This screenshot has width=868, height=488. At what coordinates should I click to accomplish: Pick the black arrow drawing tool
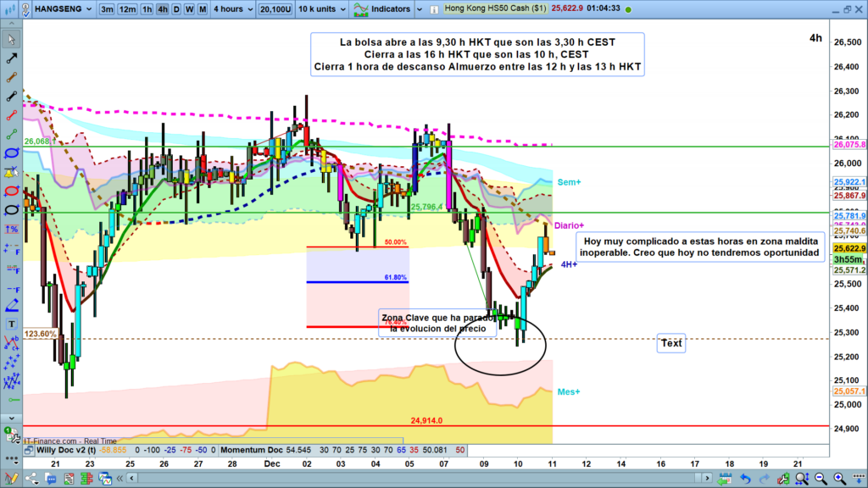click(12, 59)
